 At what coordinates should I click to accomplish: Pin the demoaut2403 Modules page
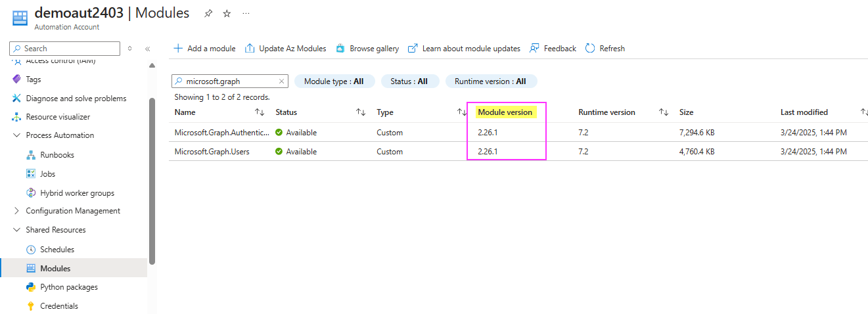pos(208,13)
